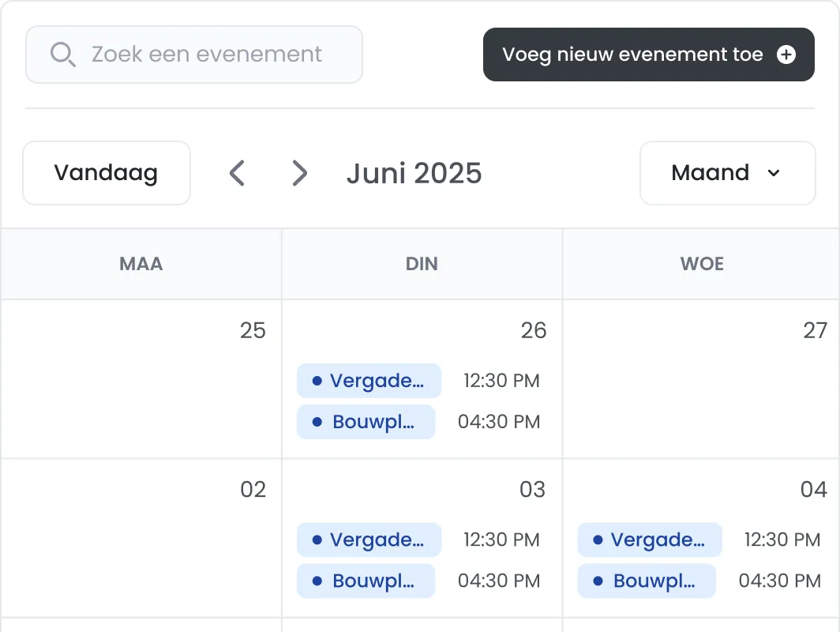This screenshot has height=632, width=840.
Task: Select day 25 calendar cell
Action: pos(141,379)
